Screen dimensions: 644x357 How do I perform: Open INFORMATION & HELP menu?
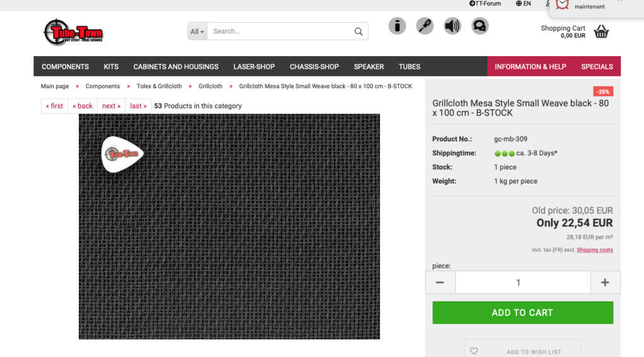(530, 66)
